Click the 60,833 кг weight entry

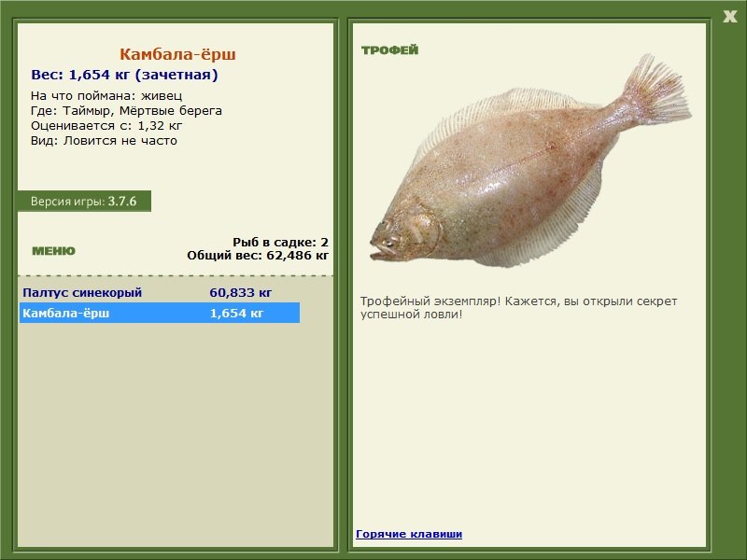[x=241, y=292]
